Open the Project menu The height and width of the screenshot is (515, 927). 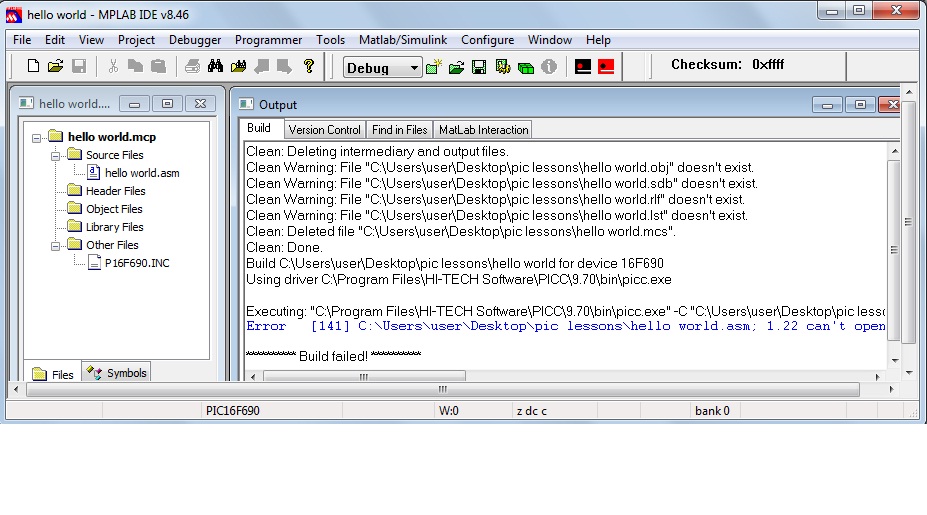click(136, 40)
